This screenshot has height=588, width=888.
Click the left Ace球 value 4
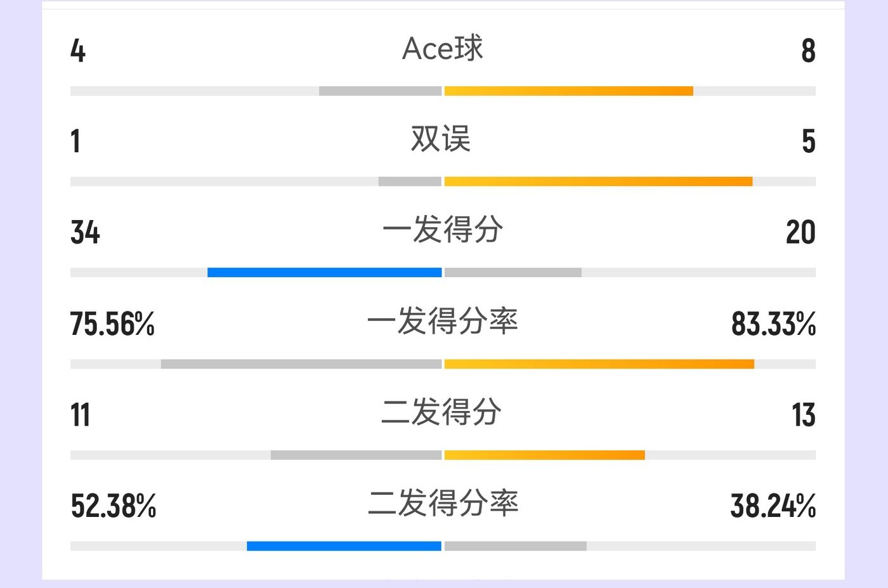(78, 51)
